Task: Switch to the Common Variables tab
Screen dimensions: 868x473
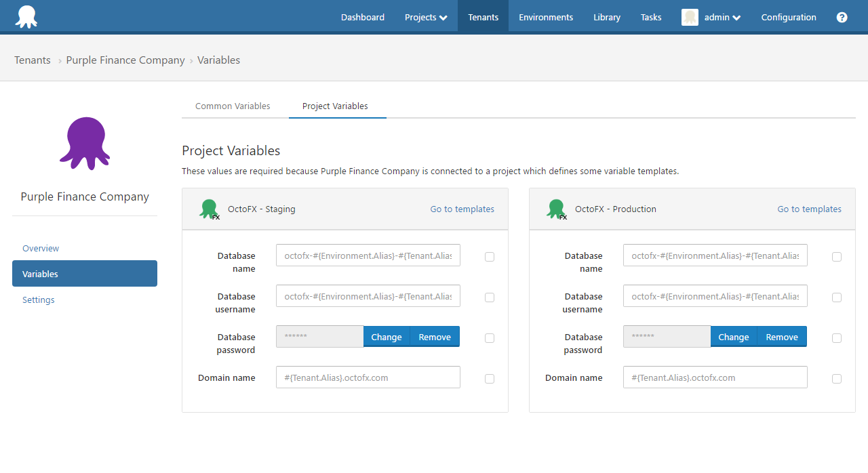Action: [x=233, y=106]
